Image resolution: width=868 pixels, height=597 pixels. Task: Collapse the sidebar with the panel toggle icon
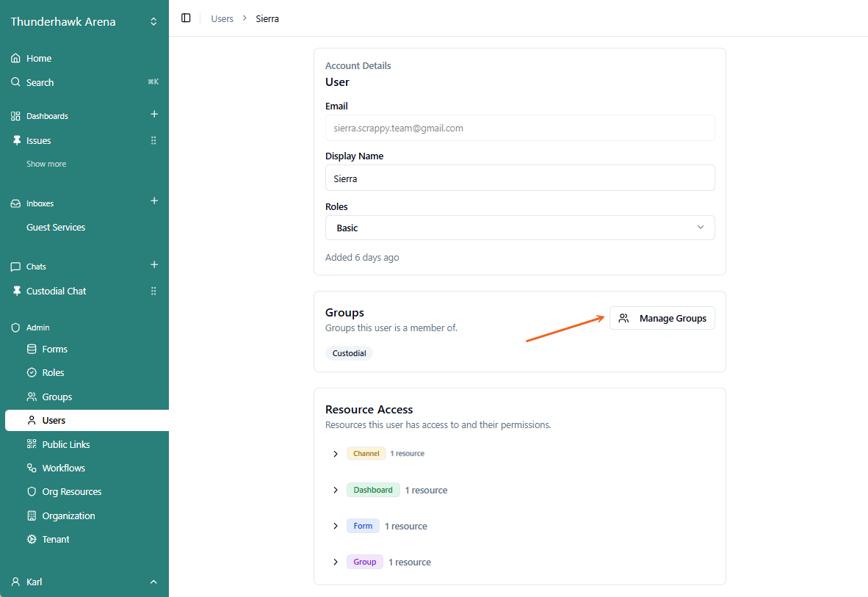pyautogui.click(x=186, y=18)
